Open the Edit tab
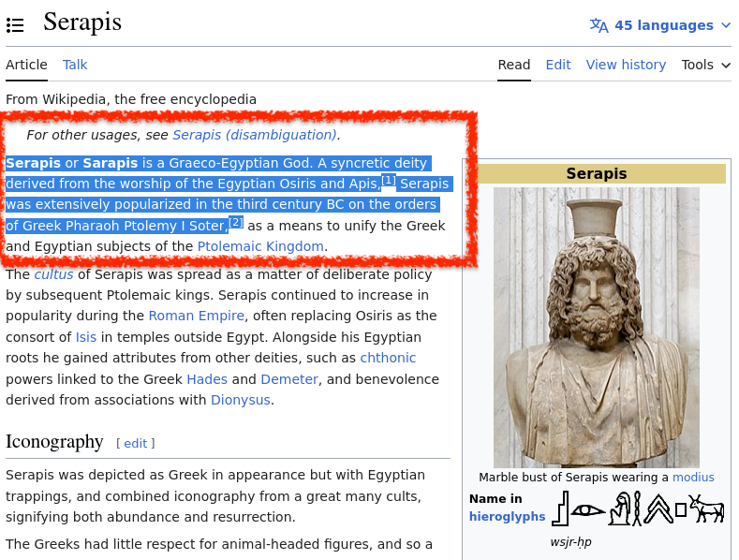The height and width of the screenshot is (560, 739). point(558,65)
